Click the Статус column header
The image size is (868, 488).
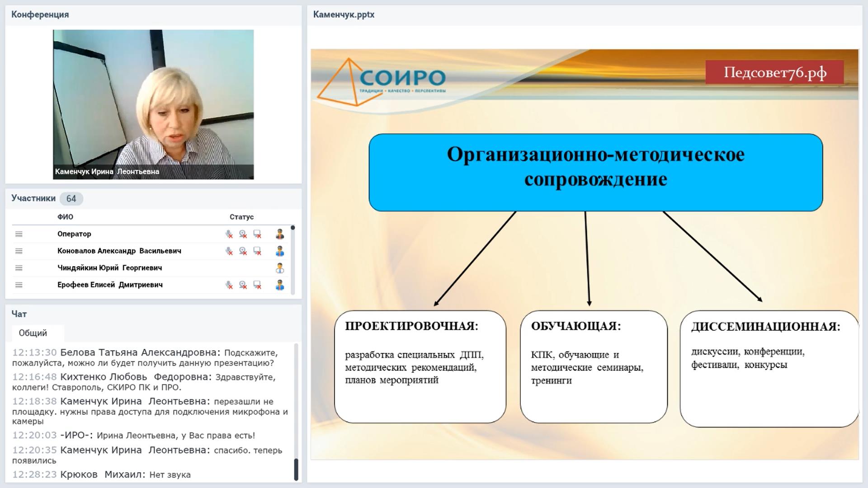coord(241,217)
